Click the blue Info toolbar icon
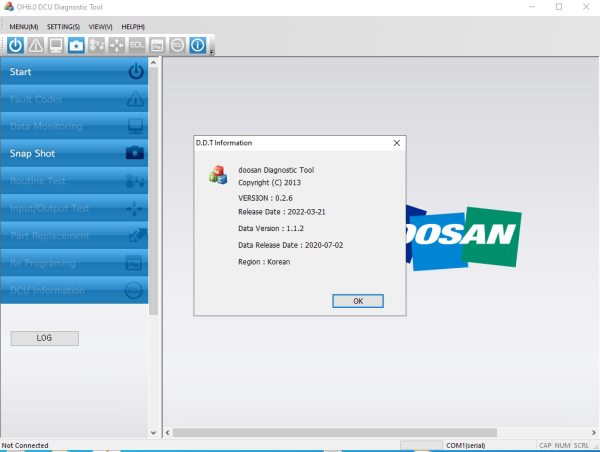The height and width of the screenshot is (452, 600). [198, 45]
